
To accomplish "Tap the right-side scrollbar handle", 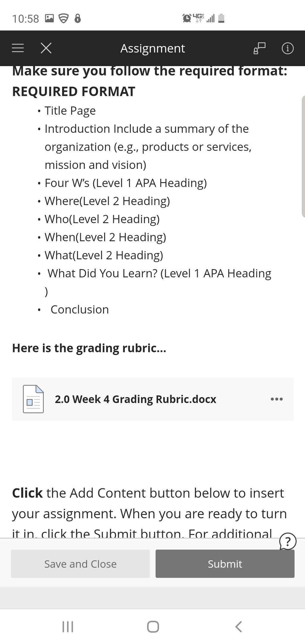I will pos(304,156).
